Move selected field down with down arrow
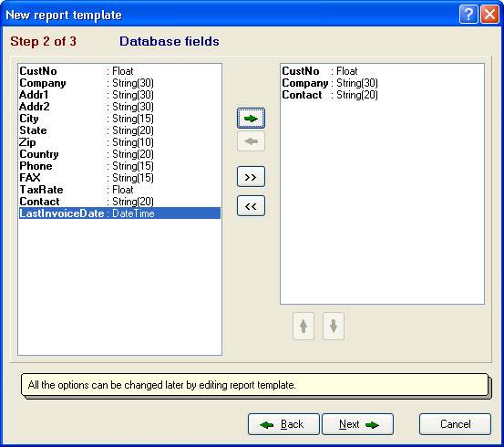 334,326
